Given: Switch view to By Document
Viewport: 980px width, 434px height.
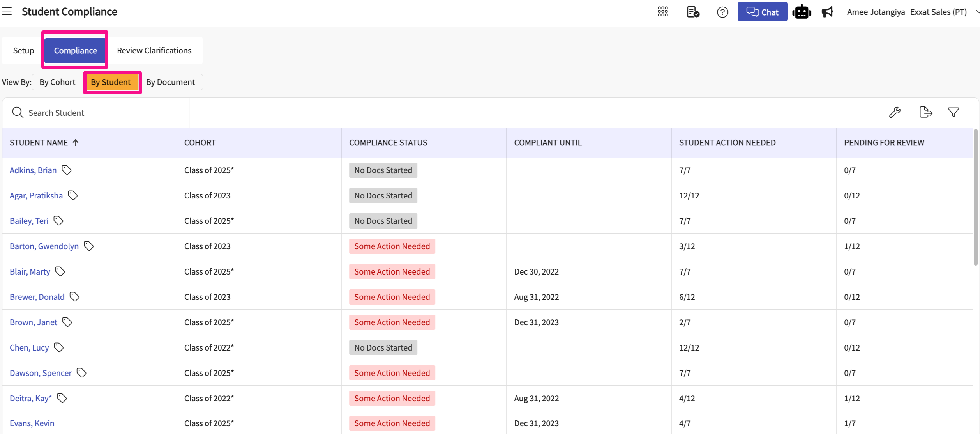Looking at the screenshot, I should [x=170, y=82].
